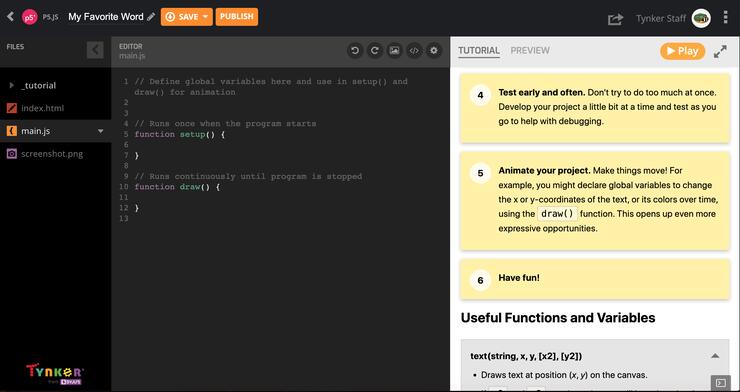Open editor settings gear icon
Viewport: 740px width, 392px height.
(434, 50)
